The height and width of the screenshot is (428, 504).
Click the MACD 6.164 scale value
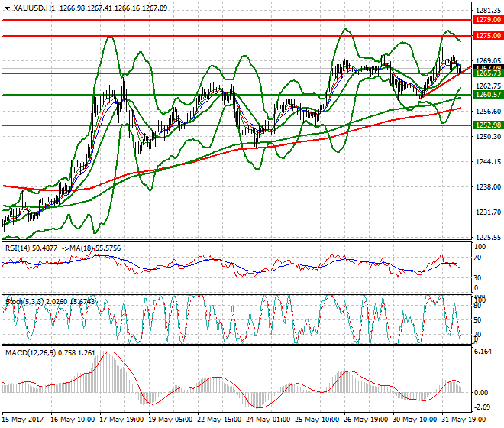pos(483,352)
